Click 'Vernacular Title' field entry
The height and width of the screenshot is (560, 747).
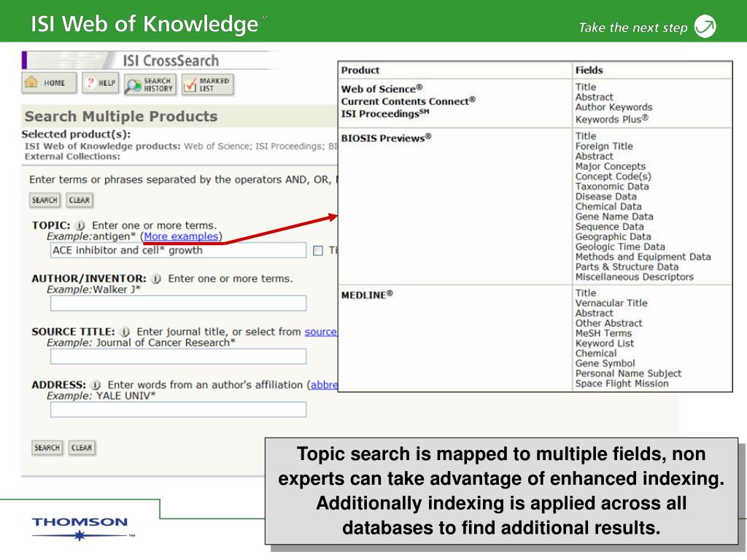[611, 303]
